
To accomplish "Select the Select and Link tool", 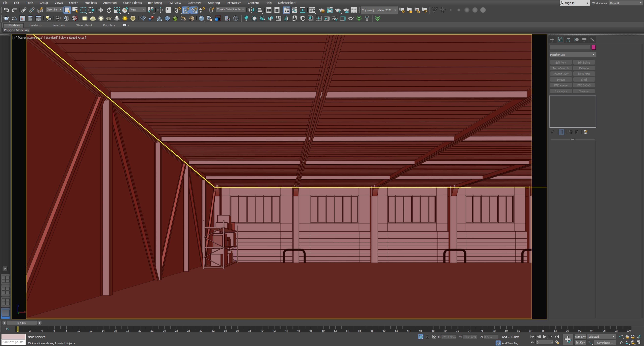I will 24,10.
